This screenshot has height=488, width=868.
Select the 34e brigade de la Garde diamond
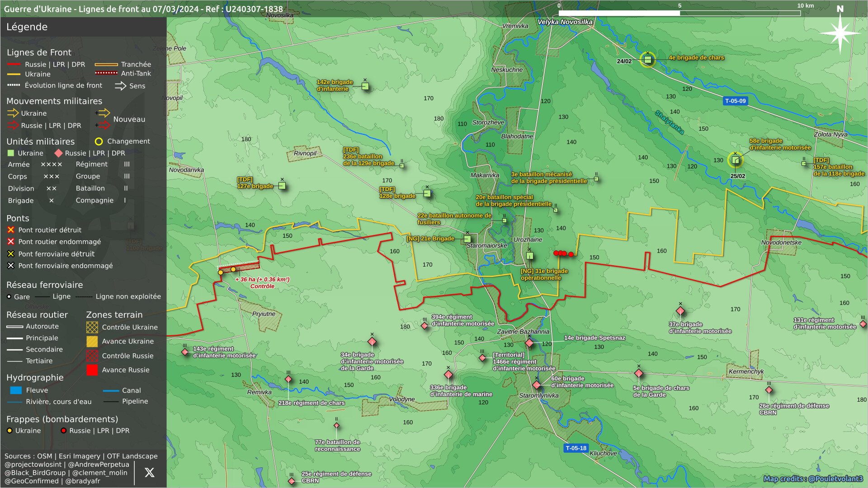coord(372,342)
